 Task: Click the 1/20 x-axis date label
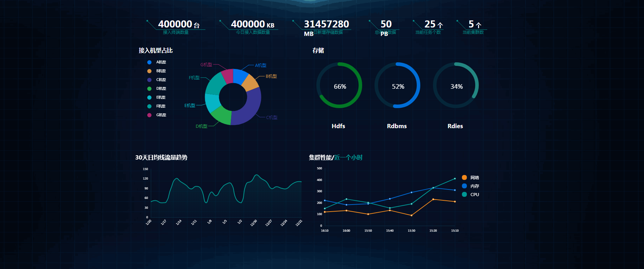pos(149,222)
